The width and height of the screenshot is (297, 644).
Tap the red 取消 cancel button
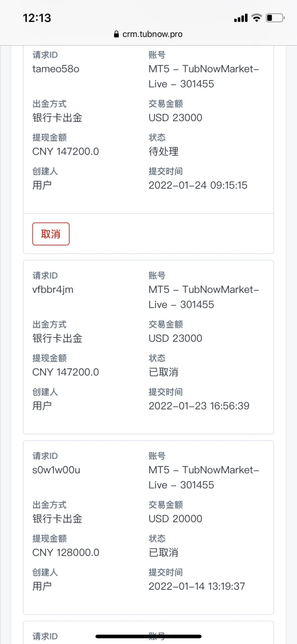[51, 234]
